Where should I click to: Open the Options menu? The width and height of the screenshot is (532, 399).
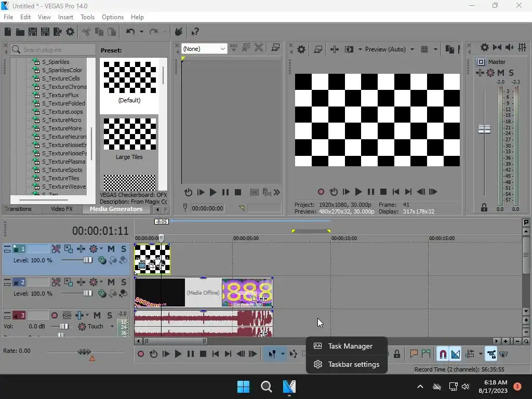click(x=113, y=17)
